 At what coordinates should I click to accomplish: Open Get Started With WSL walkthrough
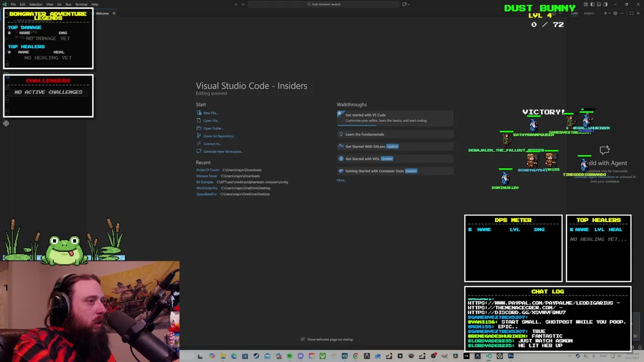pos(395,159)
